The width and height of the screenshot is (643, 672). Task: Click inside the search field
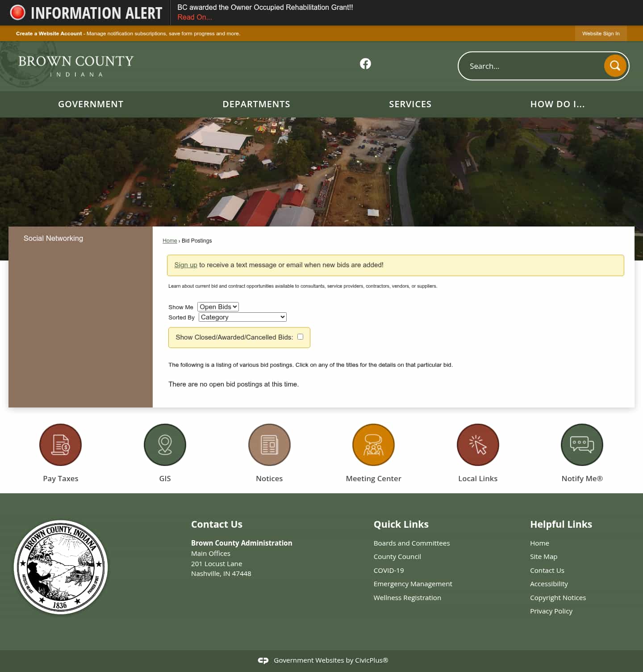[x=527, y=66]
